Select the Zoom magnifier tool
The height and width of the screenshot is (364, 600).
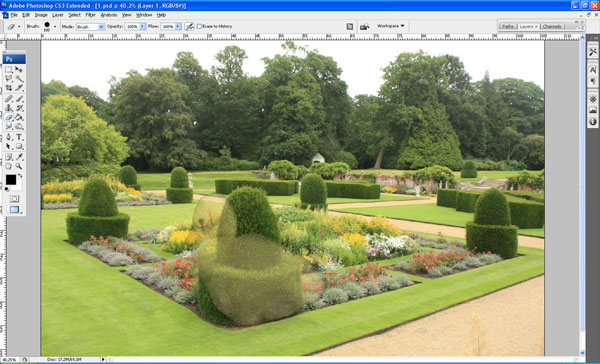point(18,166)
